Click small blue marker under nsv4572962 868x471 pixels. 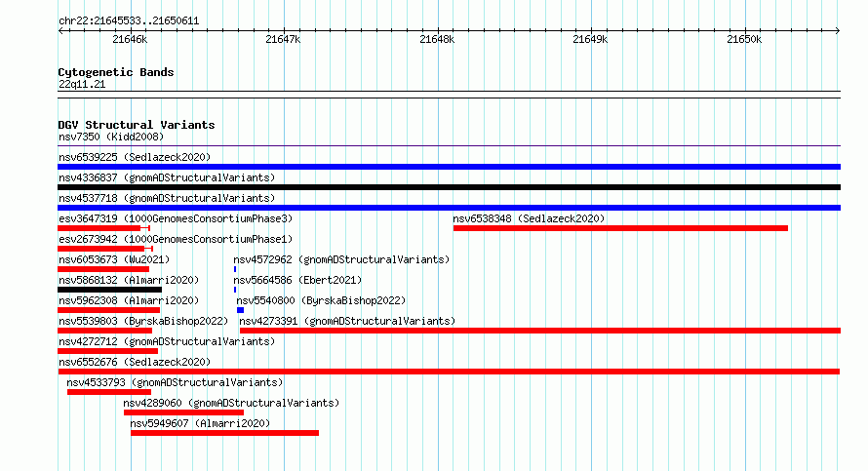pyautogui.click(x=235, y=269)
